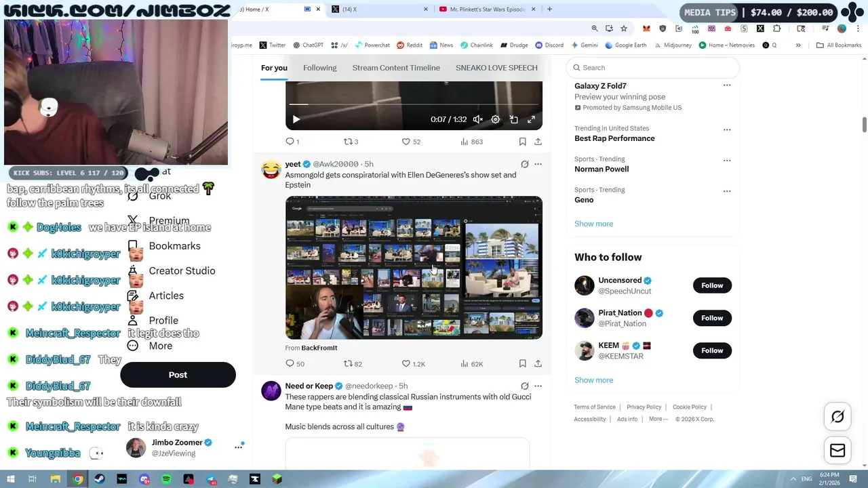
Task: Unmute the video using the speaker icon
Action: (478, 119)
